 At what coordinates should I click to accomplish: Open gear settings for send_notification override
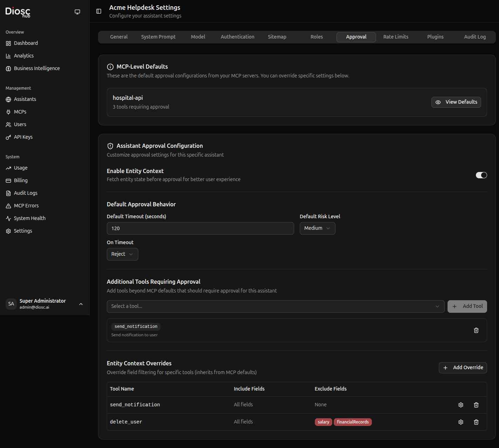pos(460,405)
